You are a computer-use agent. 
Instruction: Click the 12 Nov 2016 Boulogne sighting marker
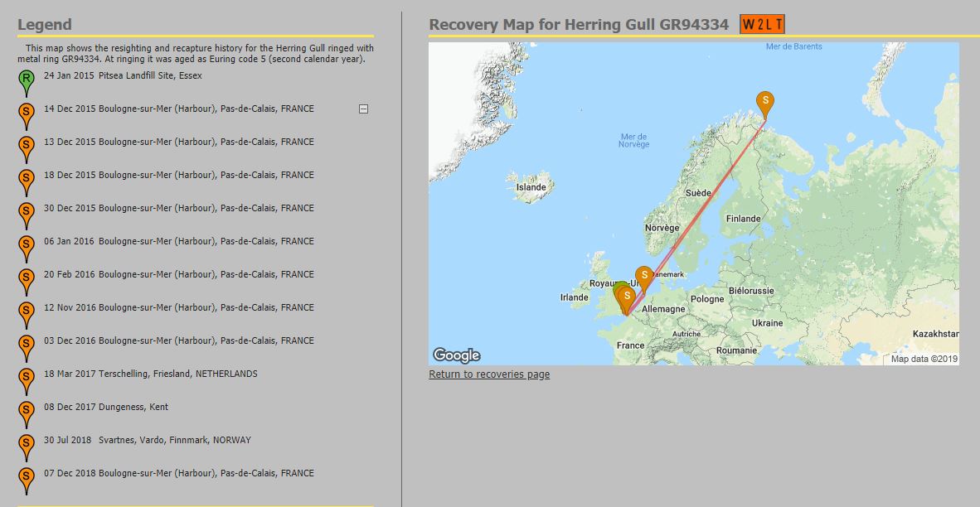click(27, 311)
